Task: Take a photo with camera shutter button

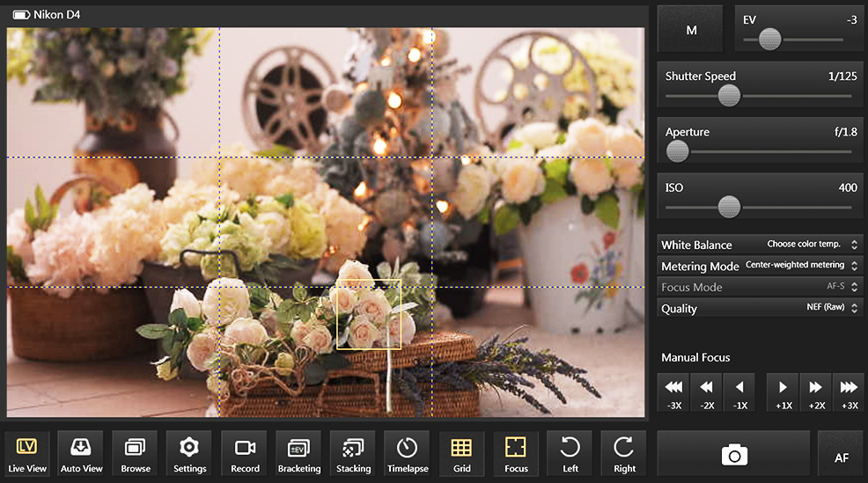Action: click(x=733, y=454)
